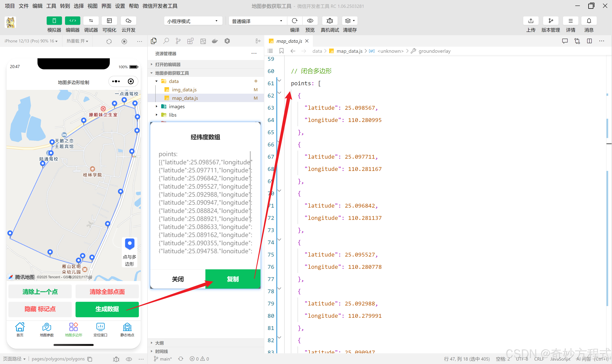Viewport: 612px width, 364px height.
Task: Click the Compile (编译) refresh icon
Action: pos(295,21)
